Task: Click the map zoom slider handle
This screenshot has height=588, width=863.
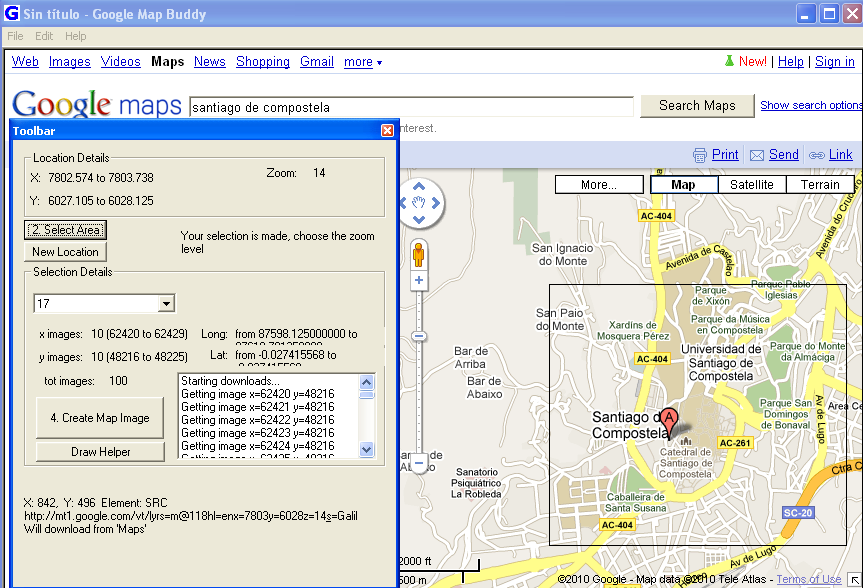Action: pyautogui.click(x=419, y=336)
